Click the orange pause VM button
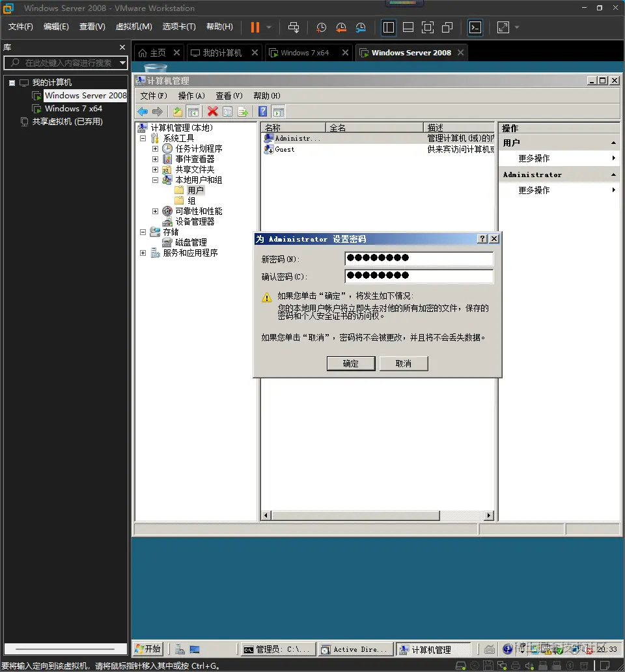625x672 pixels. click(x=255, y=27)
